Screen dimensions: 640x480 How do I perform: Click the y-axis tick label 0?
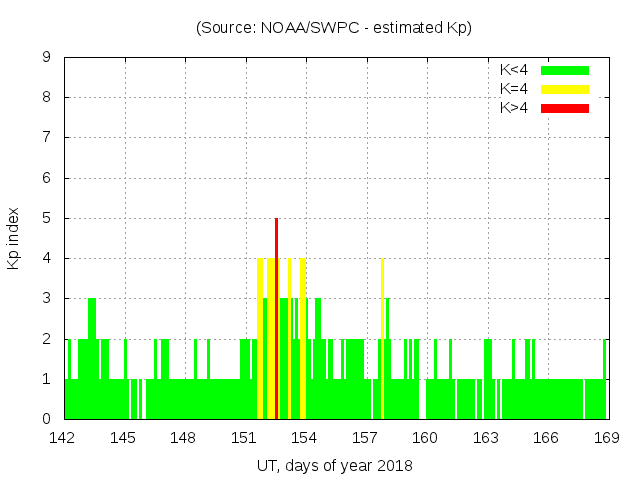[47, 419]
